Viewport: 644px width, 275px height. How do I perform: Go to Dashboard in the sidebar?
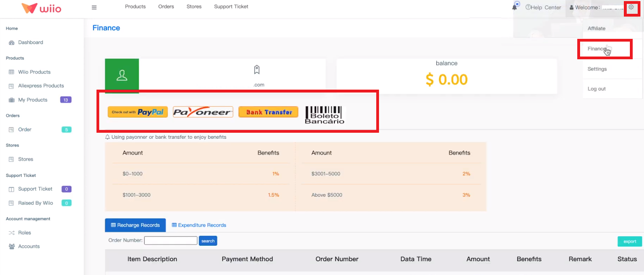[31, 43]
